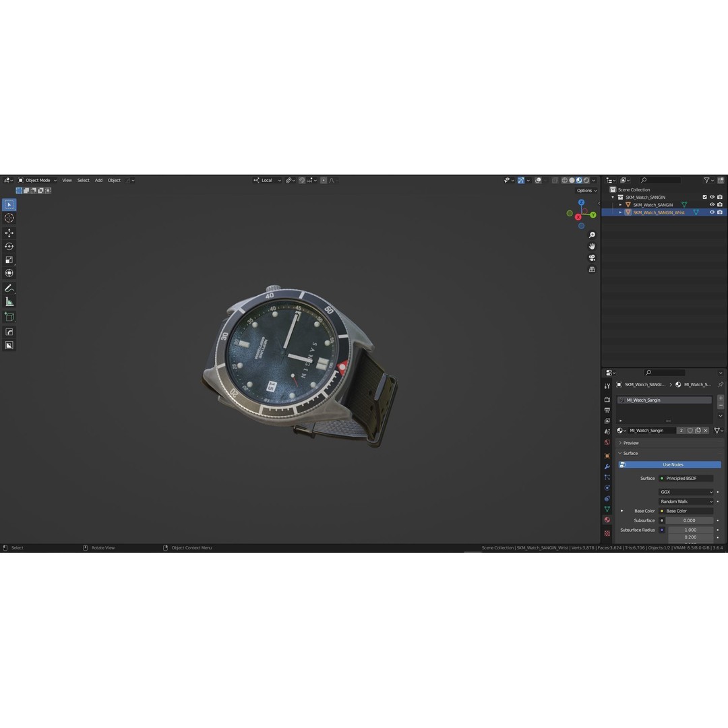This screenshot has width=728, height=728.
Task: Open the Output properties tab
Action: pos(607,411)
